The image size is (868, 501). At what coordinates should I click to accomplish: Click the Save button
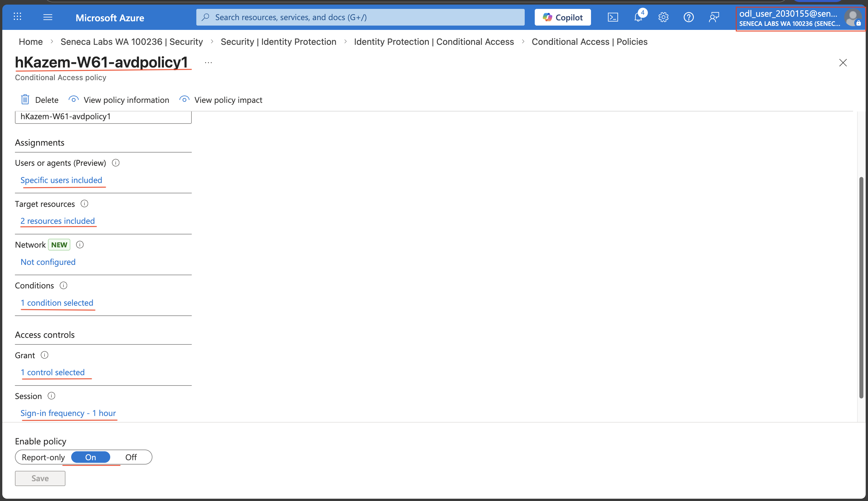point(40,478)
